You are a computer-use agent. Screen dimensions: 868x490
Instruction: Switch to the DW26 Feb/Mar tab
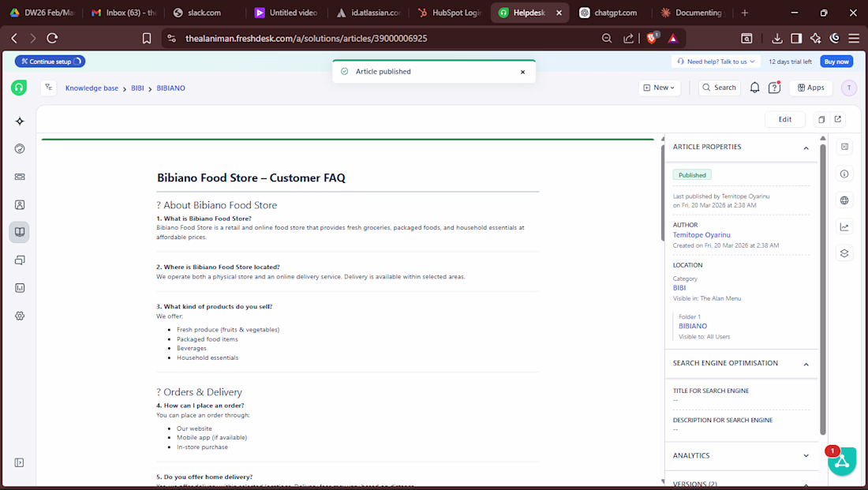pos(43,13)
